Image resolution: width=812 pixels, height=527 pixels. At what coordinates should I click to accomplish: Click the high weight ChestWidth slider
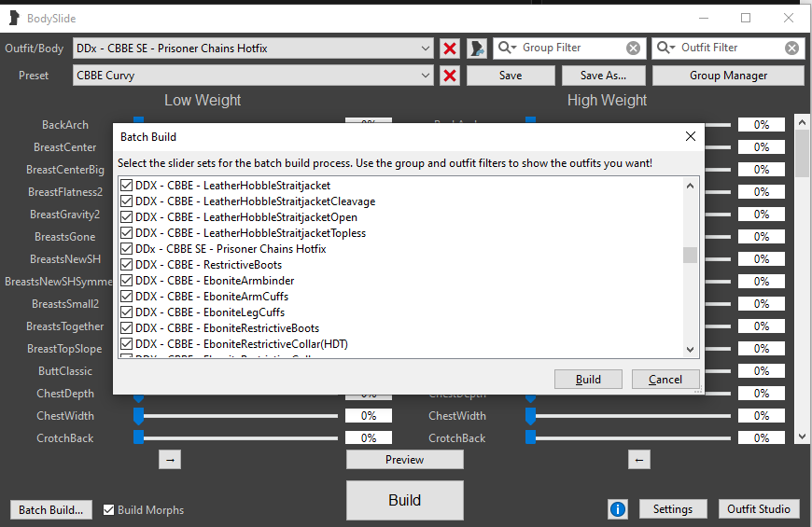click(x=628, y=416)
